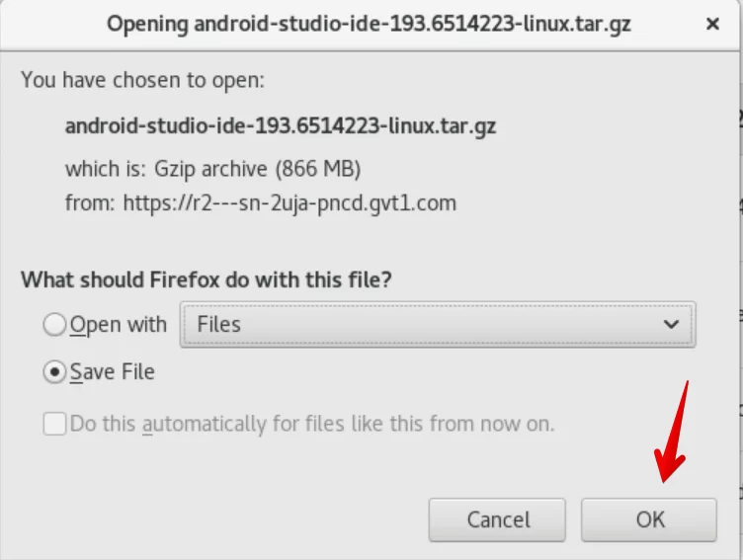Click the word Files inside the combo box
The image size is (743, 560).
pyautogui.click(x=219, y=325)
